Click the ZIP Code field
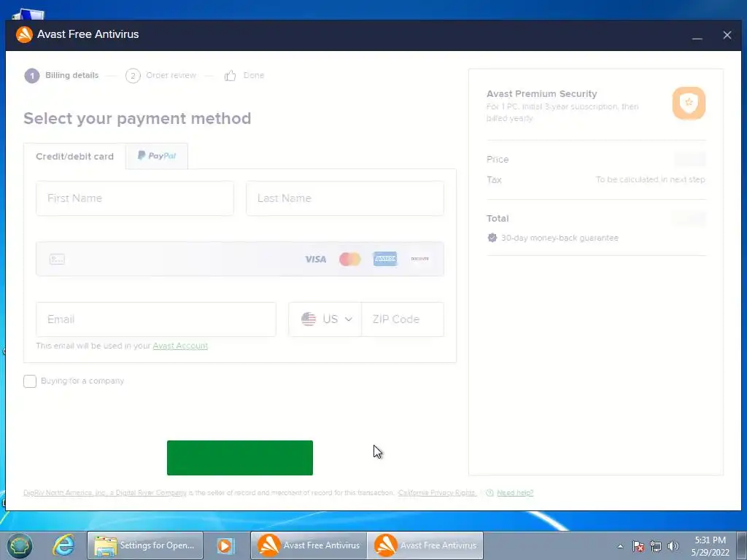 pyautogui.click(x=403, y=319)
